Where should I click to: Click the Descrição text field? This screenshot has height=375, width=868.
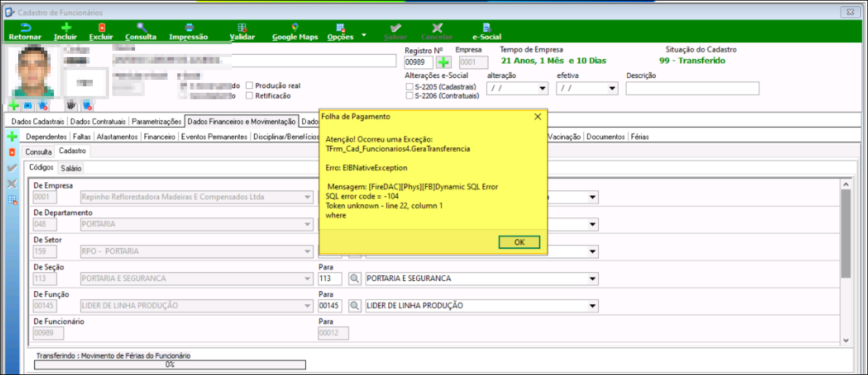pyautogui.click(x=692, y=88)
